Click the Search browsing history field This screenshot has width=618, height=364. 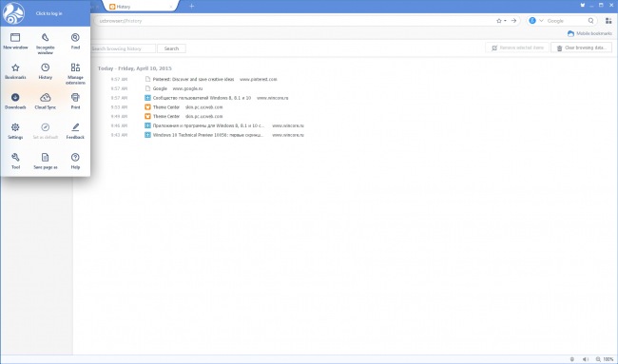(123, 48)
